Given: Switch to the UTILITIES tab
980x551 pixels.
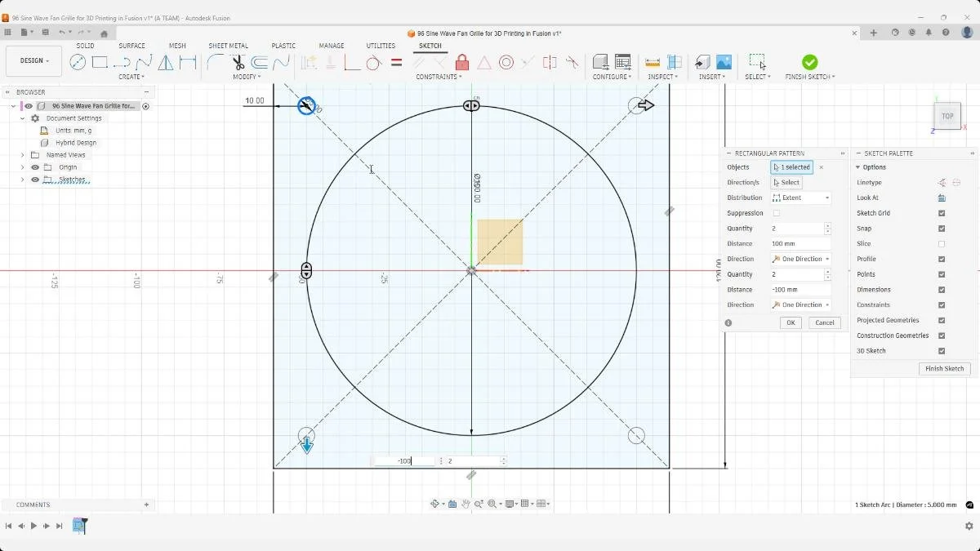Looking at the screenshot, I should click(x=381, y=46).
